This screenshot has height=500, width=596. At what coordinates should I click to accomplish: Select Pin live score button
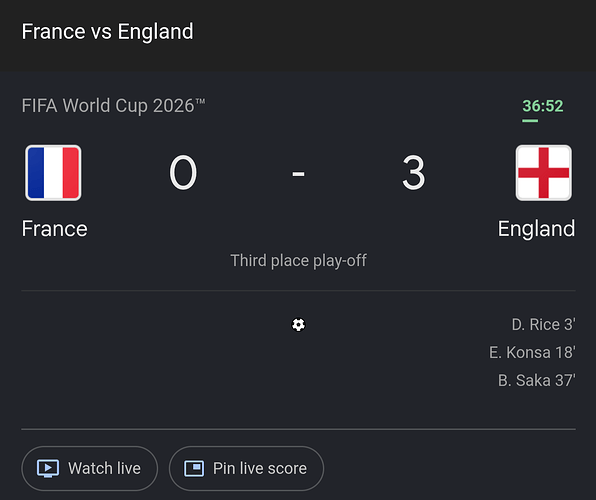[x=247, y=468]
